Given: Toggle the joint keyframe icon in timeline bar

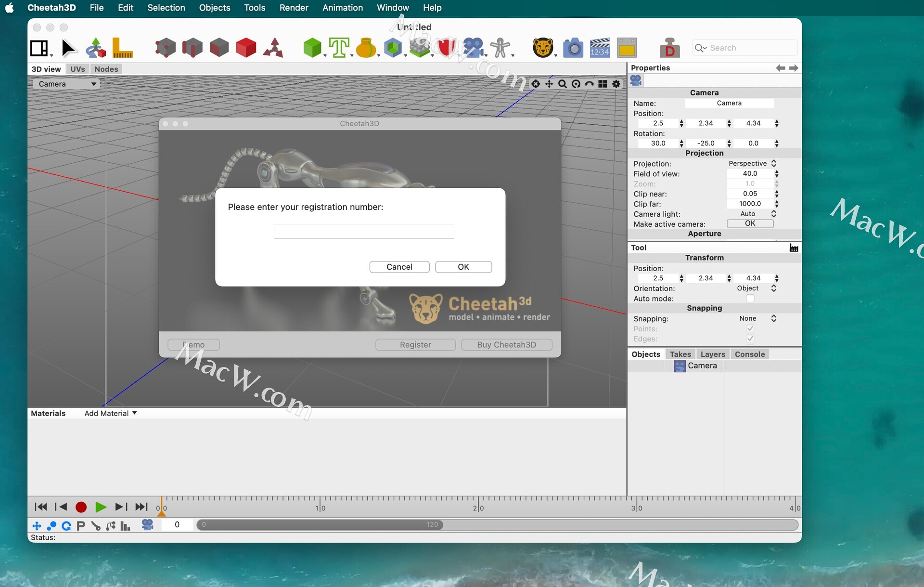Looking at the screenshot, I should 96,525.
